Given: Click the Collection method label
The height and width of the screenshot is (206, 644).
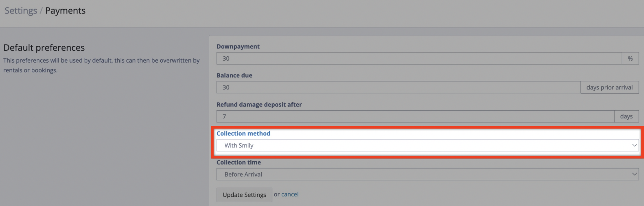Looking at the screenshot, I should [x=243, y=133].
